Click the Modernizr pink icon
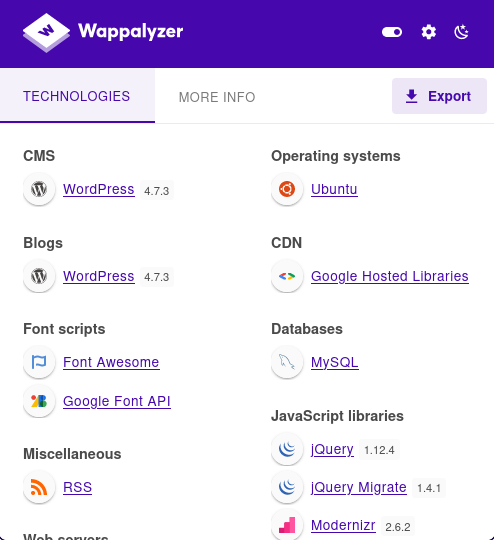This screenshot has height=540, width=494. coord(287,525)
